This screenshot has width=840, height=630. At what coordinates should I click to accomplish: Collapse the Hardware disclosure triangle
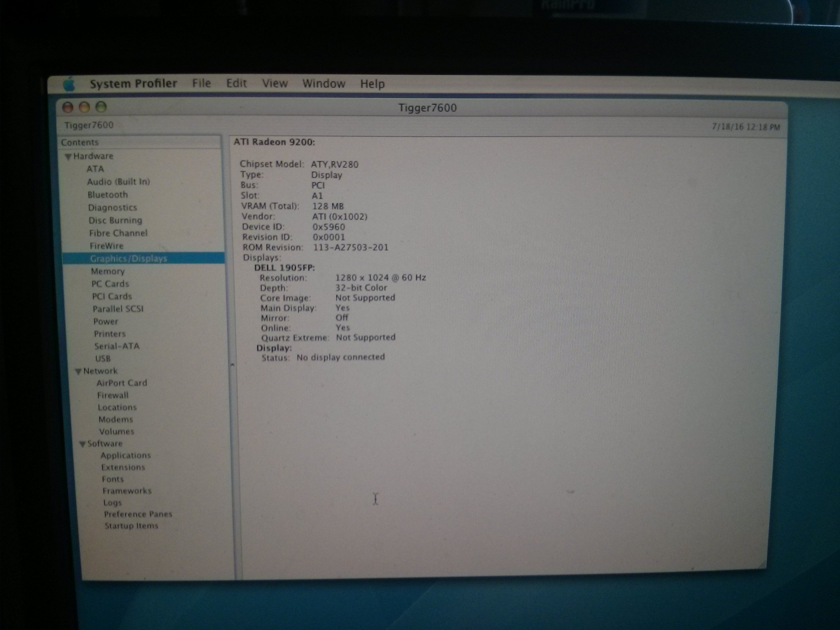pyautogui.click(x=68, y=156)
